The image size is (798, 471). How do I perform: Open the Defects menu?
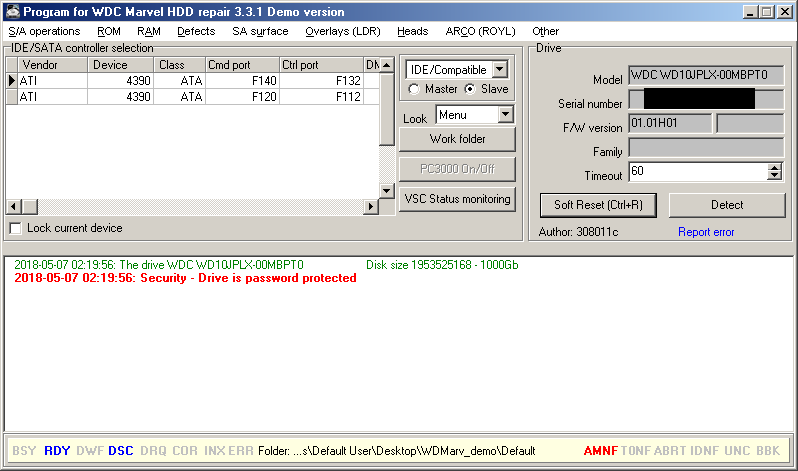196,32
